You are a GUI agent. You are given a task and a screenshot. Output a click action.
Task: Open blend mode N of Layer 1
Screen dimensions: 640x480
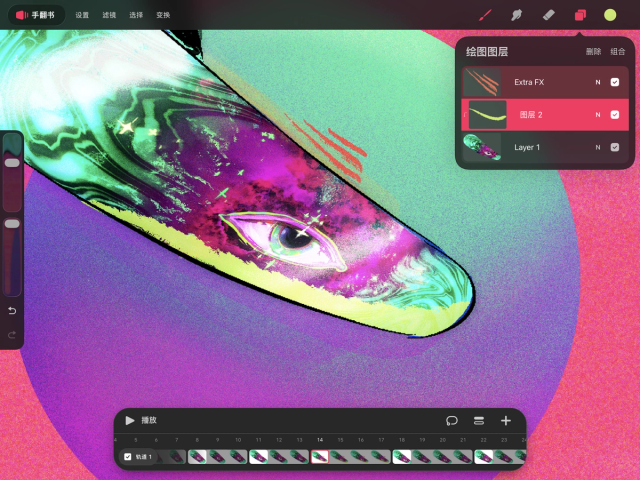(598, 147)
